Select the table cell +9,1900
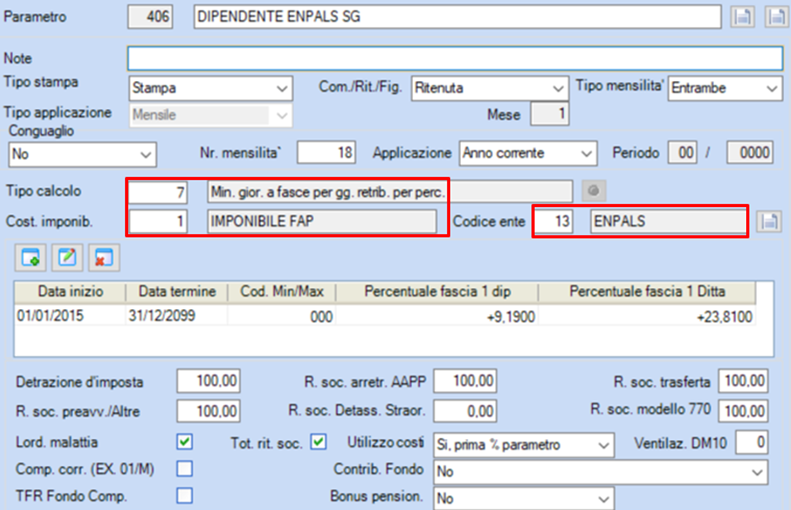This screenshot has width=791, height=510. (437, 317)
